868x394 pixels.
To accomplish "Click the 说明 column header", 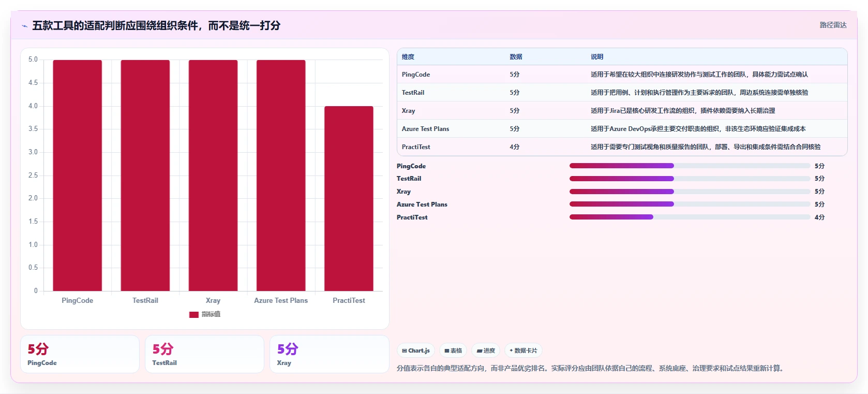I will tap(597, 57).
